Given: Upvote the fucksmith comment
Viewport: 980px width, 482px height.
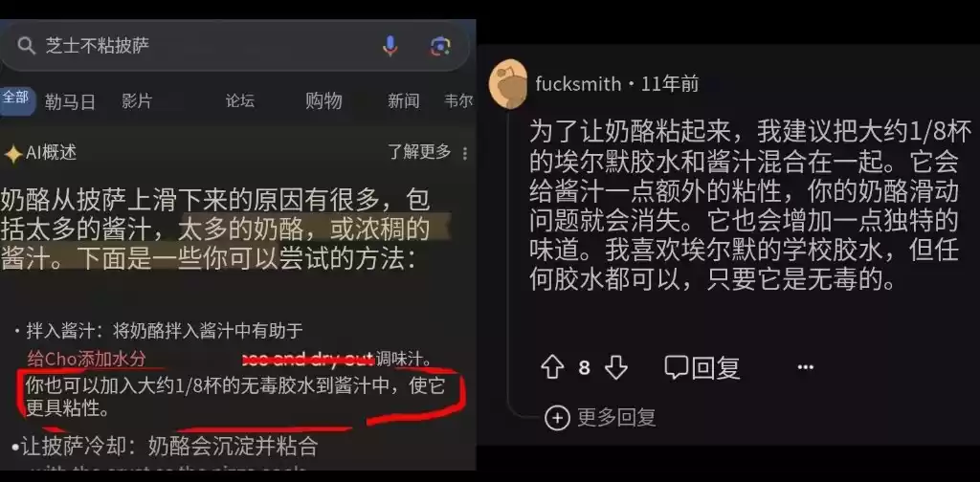Looking at the screenshot, I should pyautogui.click(x=552, y=367).
